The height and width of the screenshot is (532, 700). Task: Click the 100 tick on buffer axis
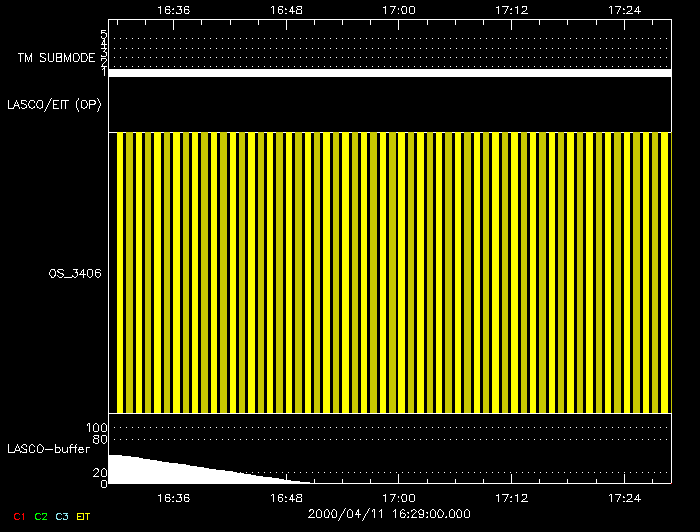click(99, 428)
